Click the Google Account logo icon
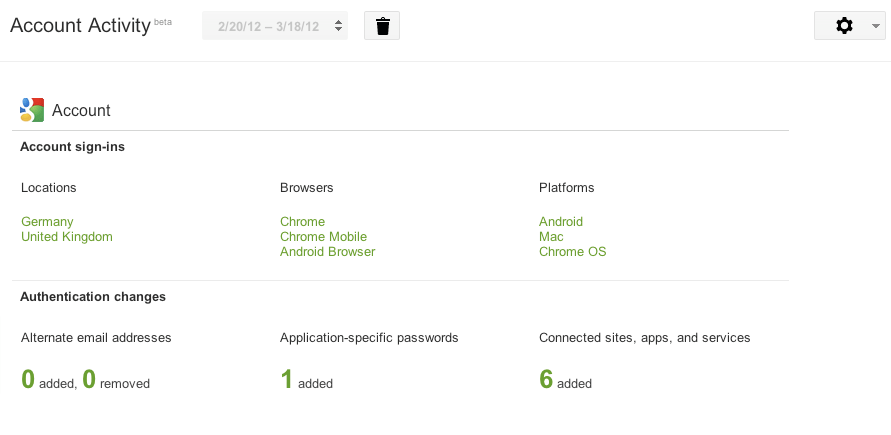Viewport: 891px width, 435px height. (32, 110)
